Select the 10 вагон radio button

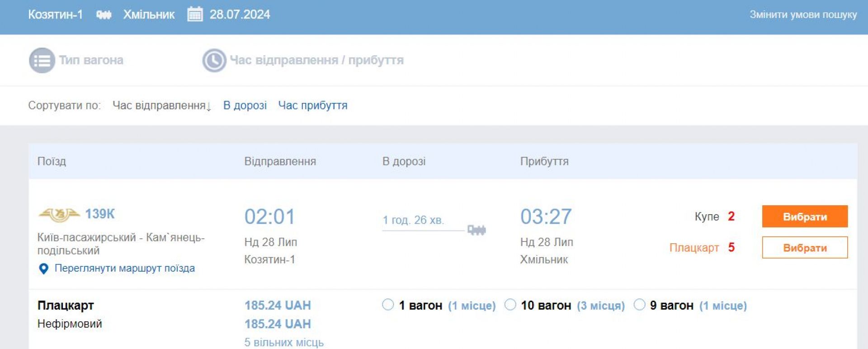(510, 305)
